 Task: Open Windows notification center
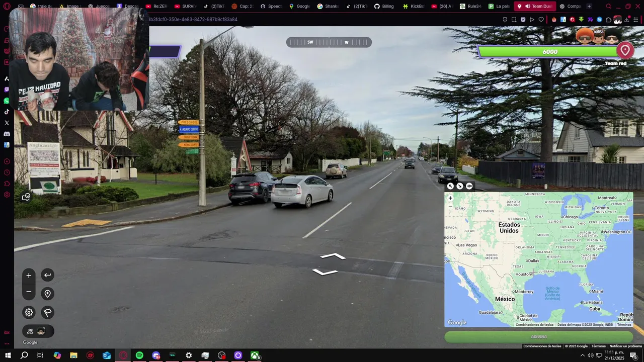[x=633, y=355]
